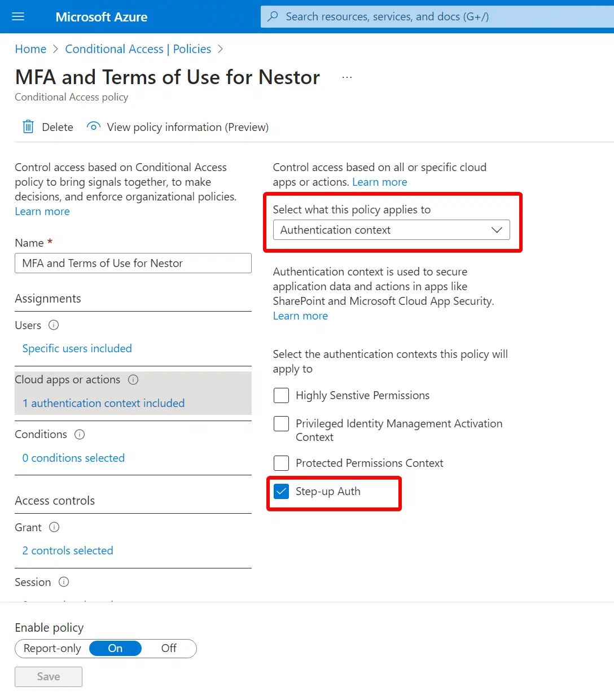This screenshot has width=614, height=700.
Task: Open the Authentication context dropdown
Action: 392,230
